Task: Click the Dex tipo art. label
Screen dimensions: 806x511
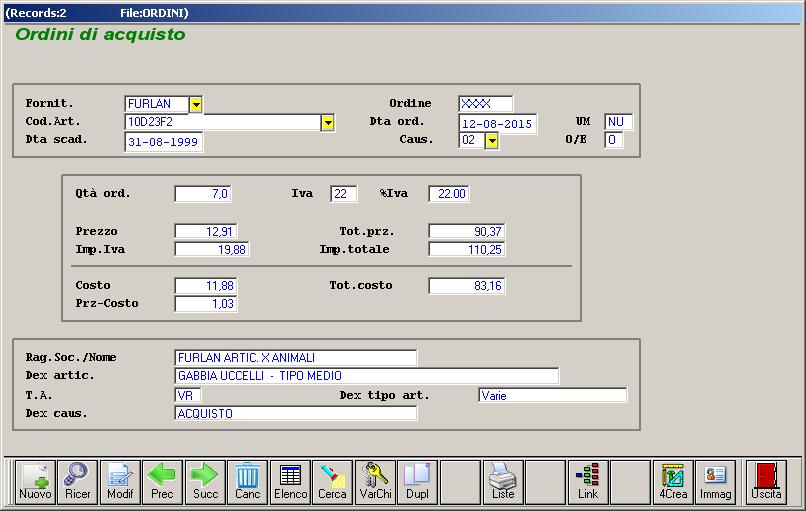Action: click(384, 395)
